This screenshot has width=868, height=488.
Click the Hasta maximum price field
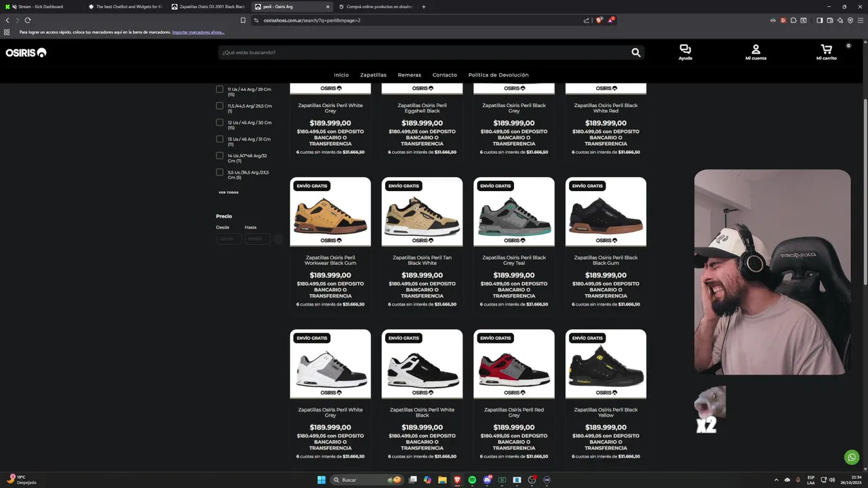tap(257, 239)
